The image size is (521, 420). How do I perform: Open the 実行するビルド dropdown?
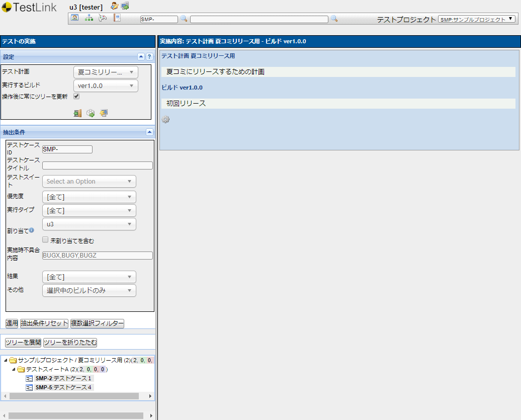click(106, 86)
